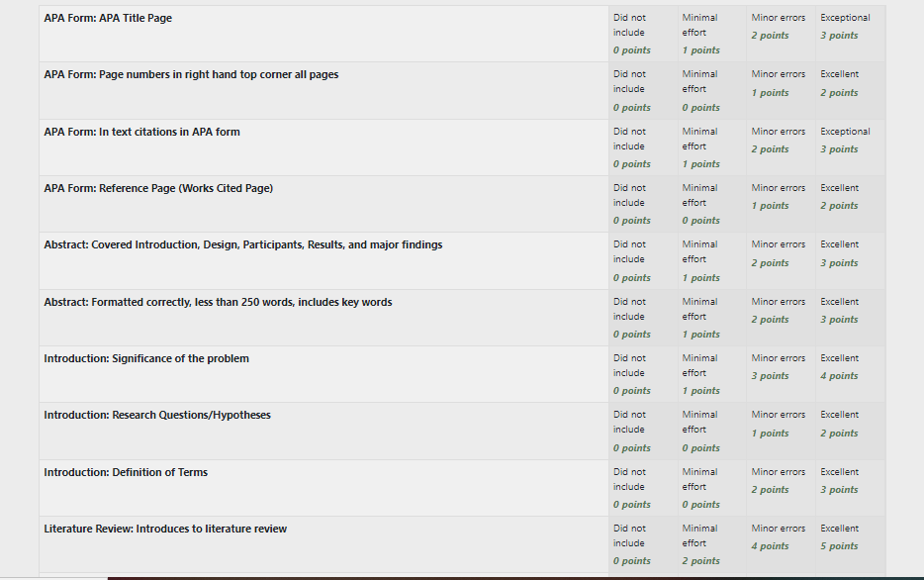Select Minor errors 3 points for Significance row
Image resolution: width=924 pixels, height=580 pixels.
tap(781, 374)
